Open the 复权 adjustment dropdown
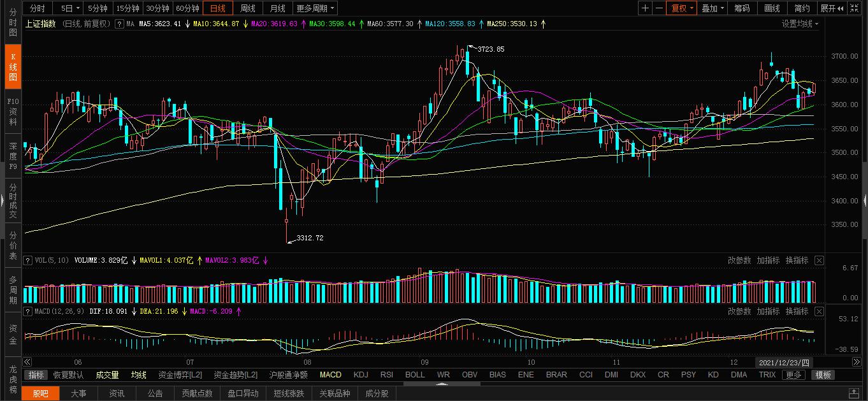The height and width of the screenshot is (401, 868). pyautogui.click(x=682, y=8)
